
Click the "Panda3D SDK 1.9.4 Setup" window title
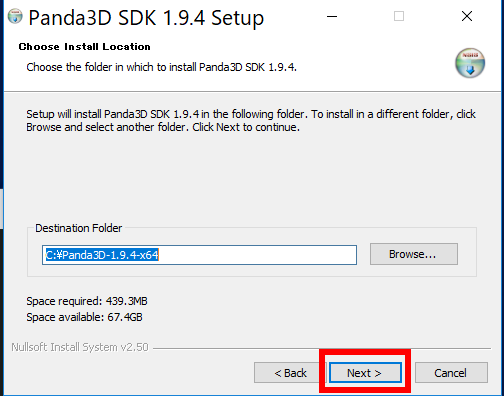(x=146, y=17)
